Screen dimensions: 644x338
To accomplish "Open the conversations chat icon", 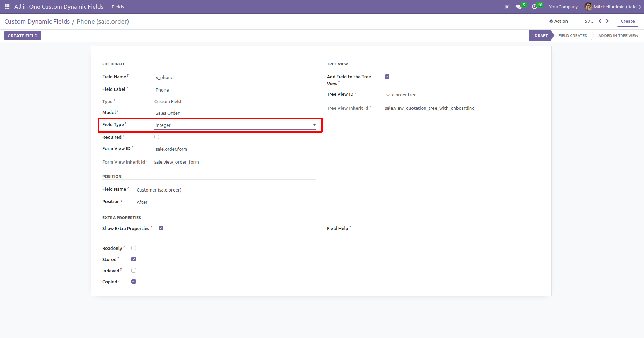I will point(518,7).
